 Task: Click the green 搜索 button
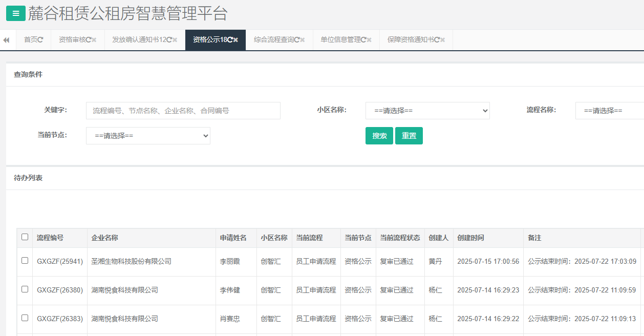pos(379,136)
